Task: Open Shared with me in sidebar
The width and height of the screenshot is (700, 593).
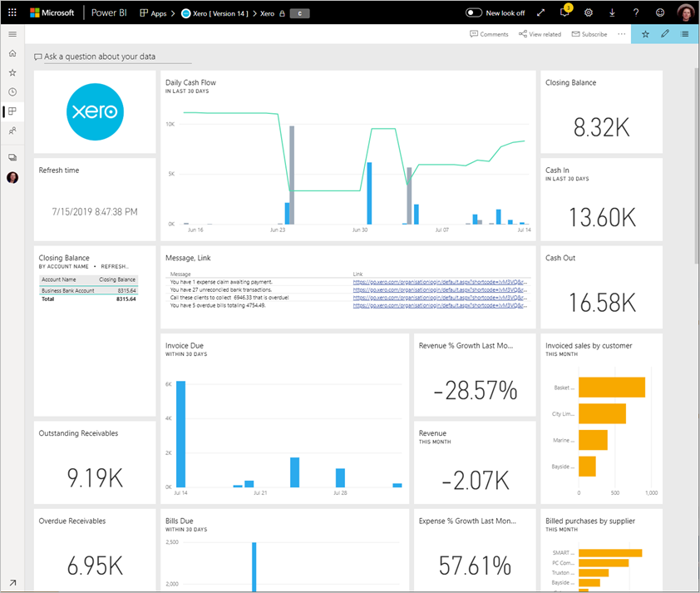Action: pos(12,131)
